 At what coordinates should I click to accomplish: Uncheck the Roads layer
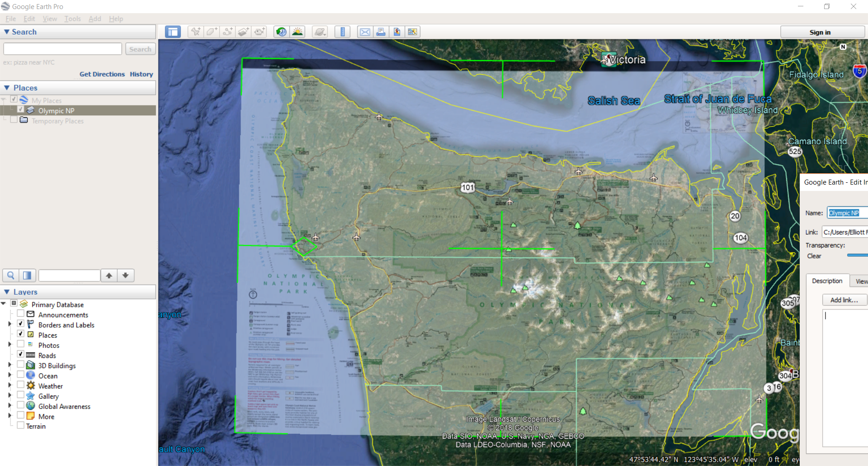point(20,354)
